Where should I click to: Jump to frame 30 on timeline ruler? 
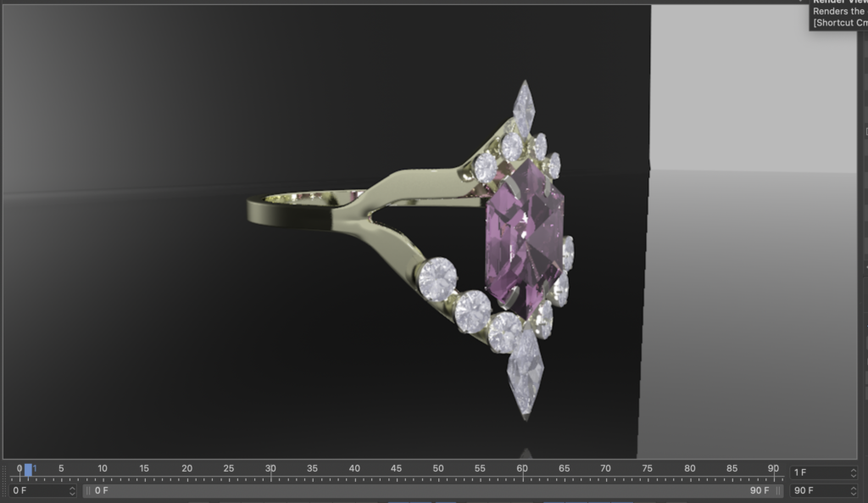[x=270, y=471]
